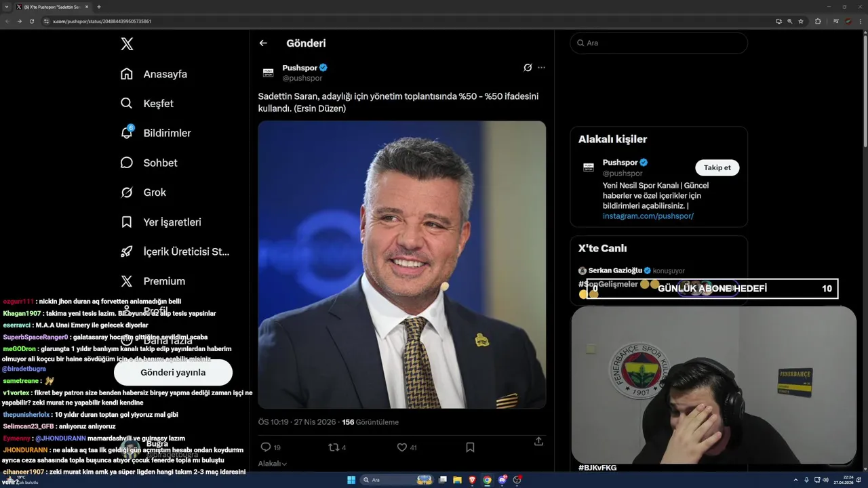Close the X'te Pushspor tab
Viewport: 868px width, 488px height.
point(87,7)
